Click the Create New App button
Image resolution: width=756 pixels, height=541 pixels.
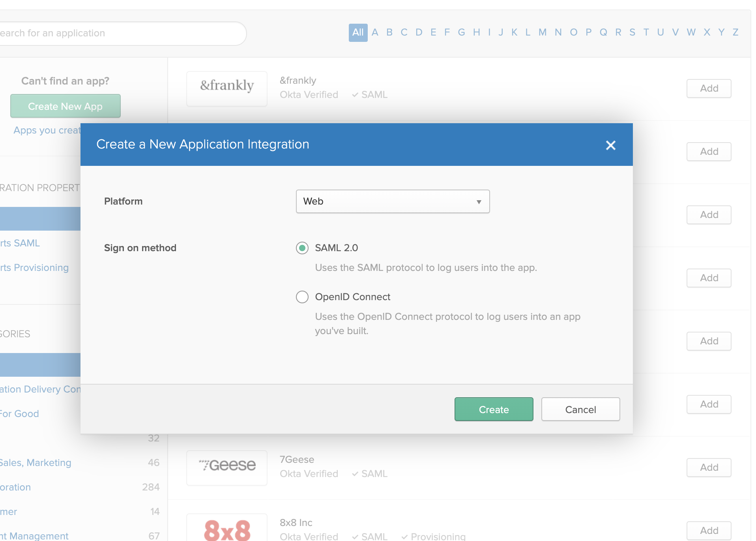(x=65, y=106)
